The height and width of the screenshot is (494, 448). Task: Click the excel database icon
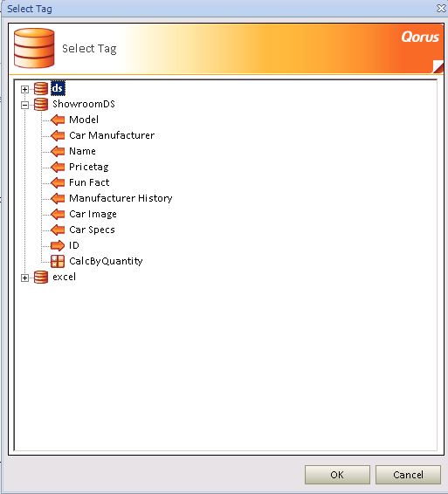41,278
